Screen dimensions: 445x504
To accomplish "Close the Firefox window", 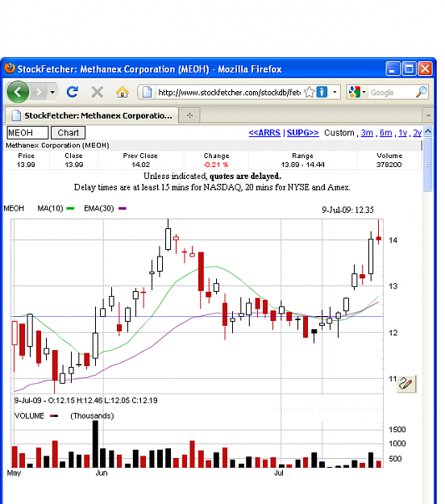I will click(425, 69).
